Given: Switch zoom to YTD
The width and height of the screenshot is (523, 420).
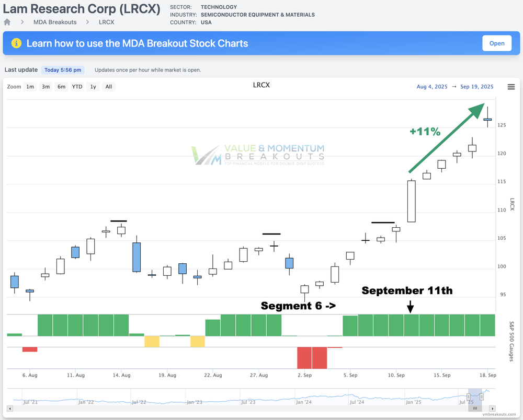Looking at the screenshot, I should point(77,87).
